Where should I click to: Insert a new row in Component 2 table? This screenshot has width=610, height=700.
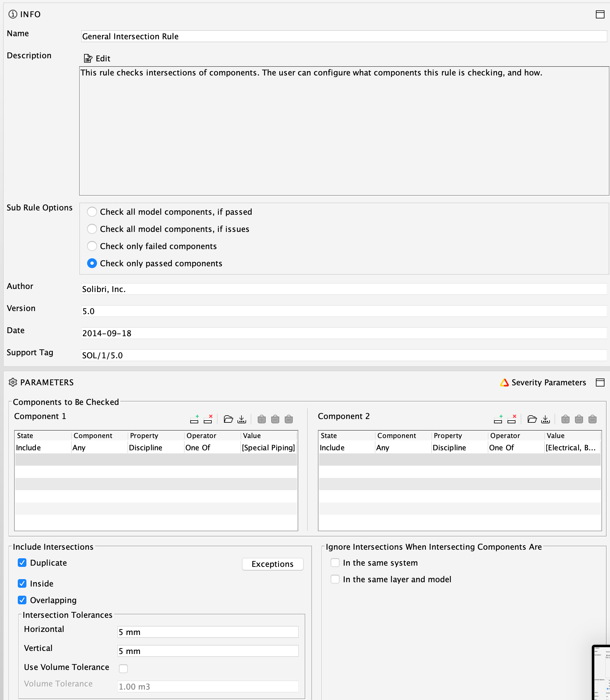point(498,419)
